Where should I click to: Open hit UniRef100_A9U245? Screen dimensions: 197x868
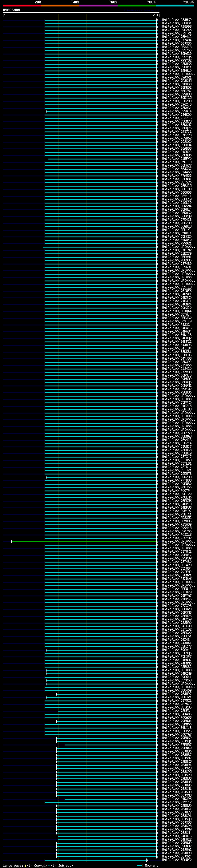177,30
